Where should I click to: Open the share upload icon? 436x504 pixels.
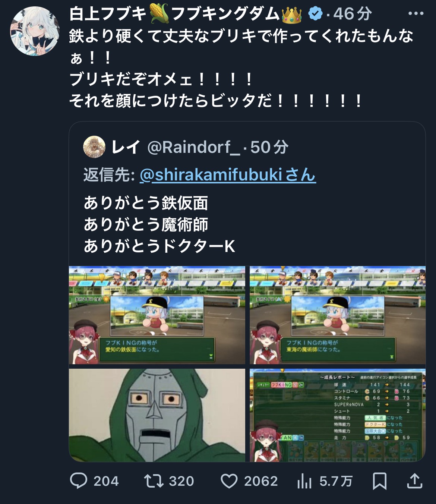(414, 481)
